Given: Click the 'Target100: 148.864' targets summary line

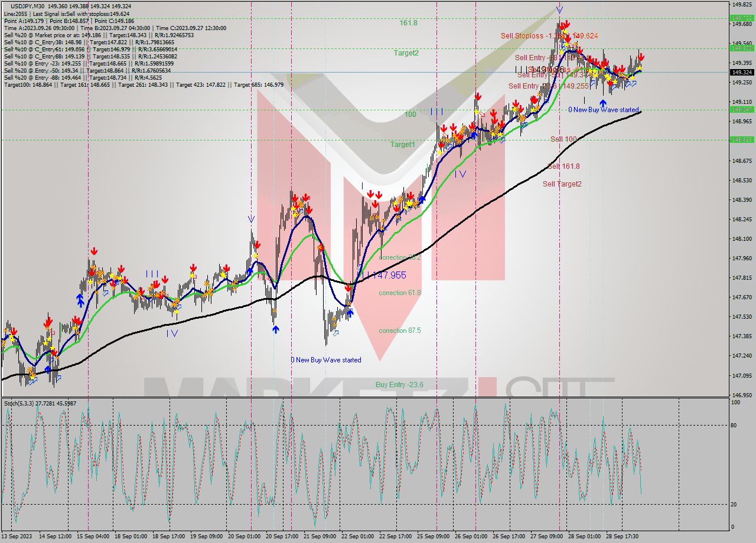Looking at the screenshot, I should (x=144, y=85).
